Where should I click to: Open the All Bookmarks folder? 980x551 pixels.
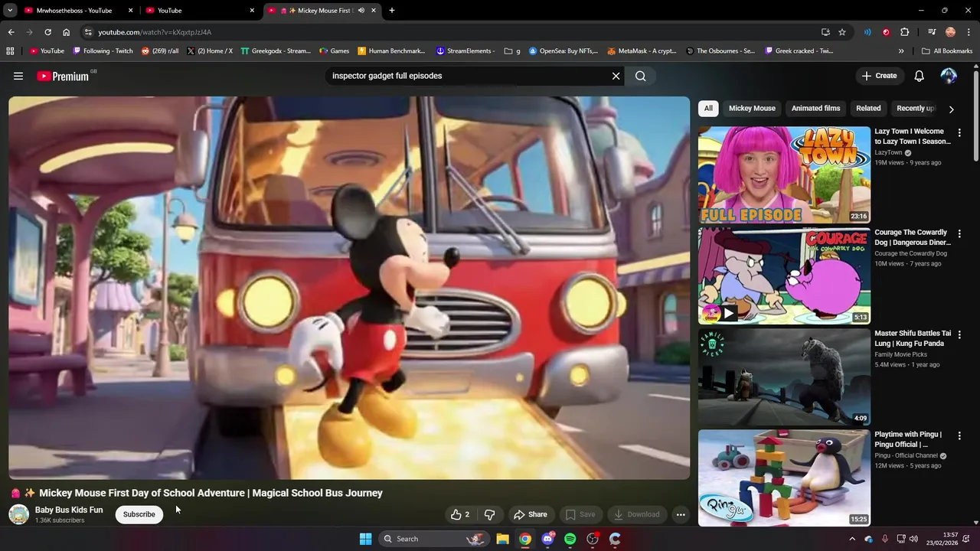click(947, 51)
